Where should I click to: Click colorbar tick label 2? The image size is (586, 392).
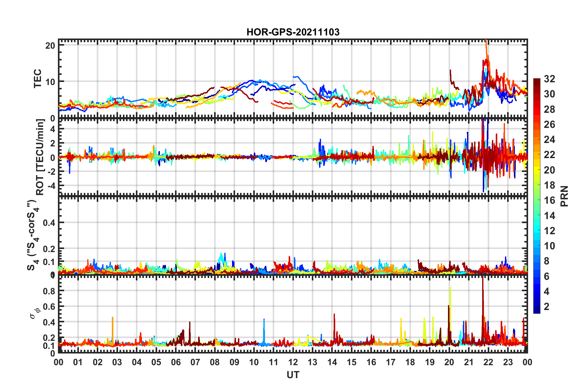(547, 306)
